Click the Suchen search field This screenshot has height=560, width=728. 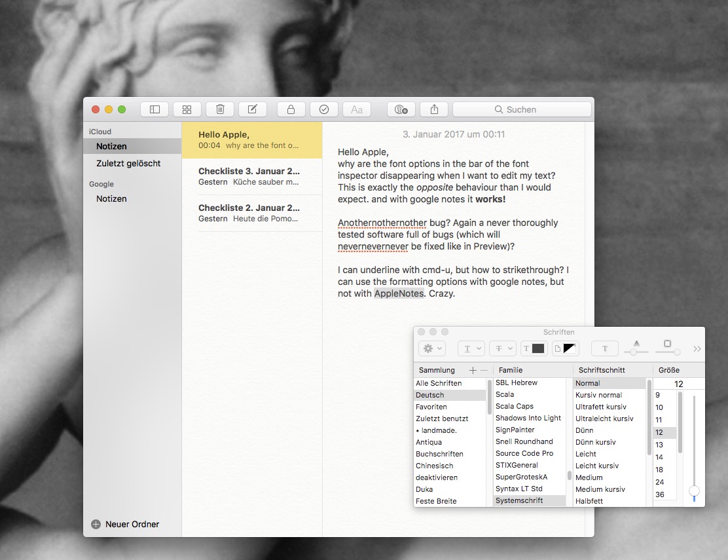pyautogui.click(x=522, y=109)
